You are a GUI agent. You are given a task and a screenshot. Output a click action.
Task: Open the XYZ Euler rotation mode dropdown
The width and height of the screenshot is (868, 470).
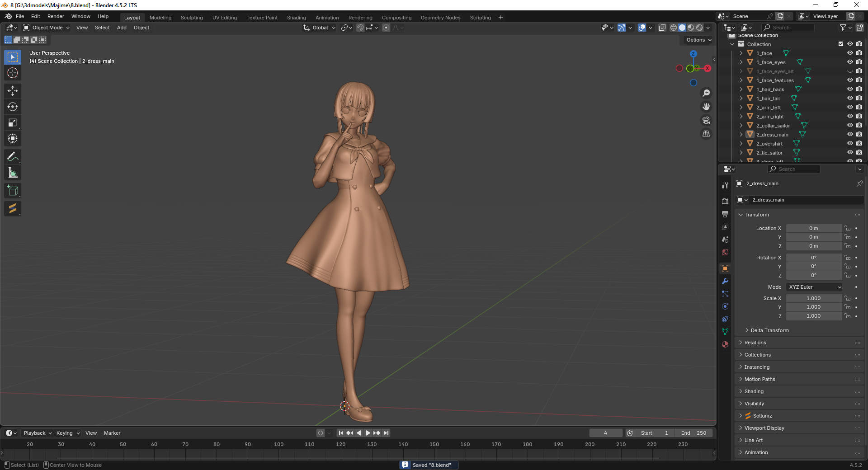(x=814, y=287)
